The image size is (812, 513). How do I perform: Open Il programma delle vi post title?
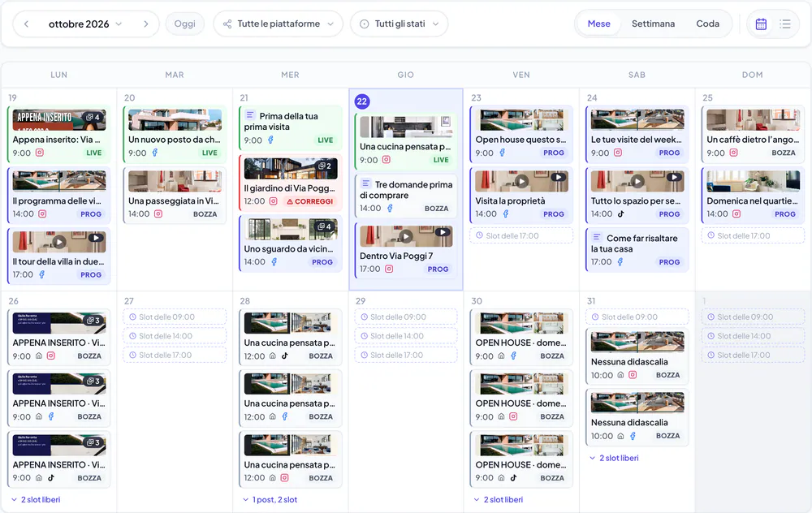click(57, 200)
